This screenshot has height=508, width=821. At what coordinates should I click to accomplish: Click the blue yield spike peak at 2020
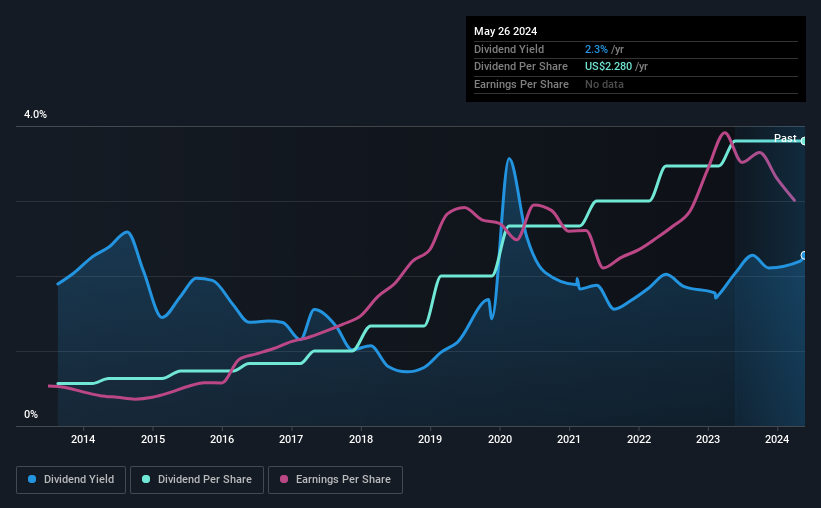[x=509, y=159]
